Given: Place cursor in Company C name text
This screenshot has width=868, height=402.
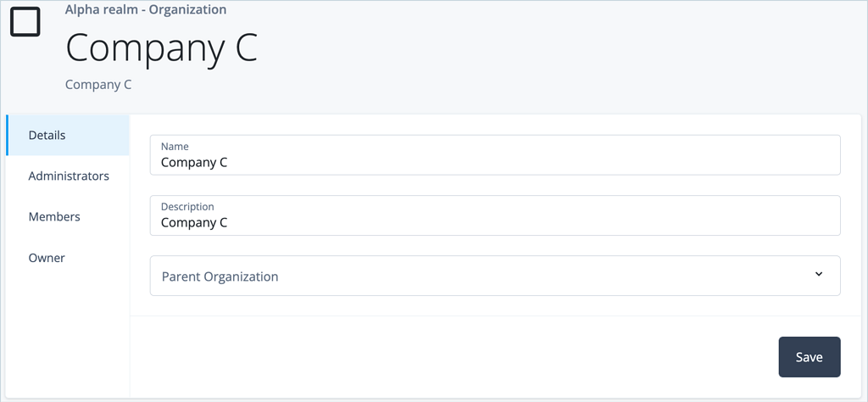Looking at the screenshot, I should (194, 163).
